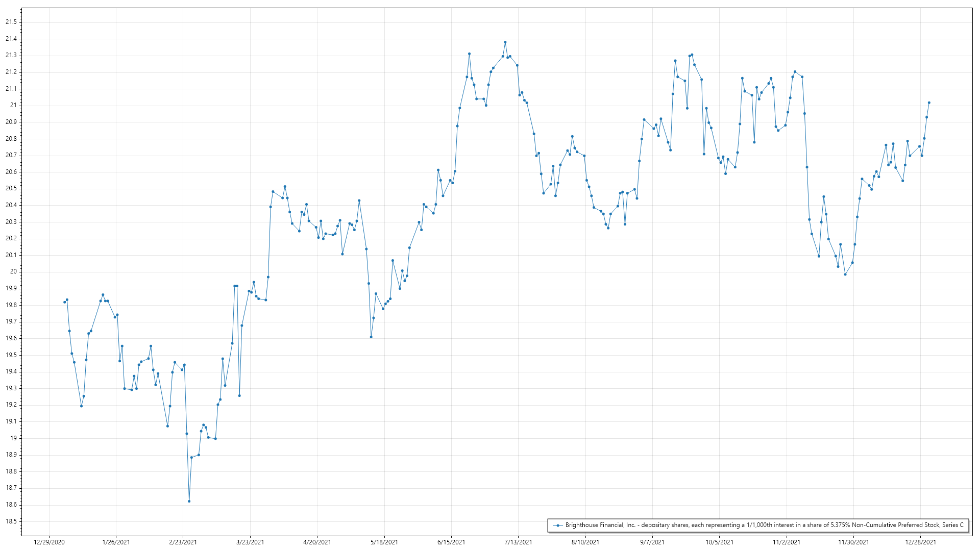This screenshot has height=551, width=980.
Task: Select the 9/7/2021 x-axis date label
Action: [652, 542]
